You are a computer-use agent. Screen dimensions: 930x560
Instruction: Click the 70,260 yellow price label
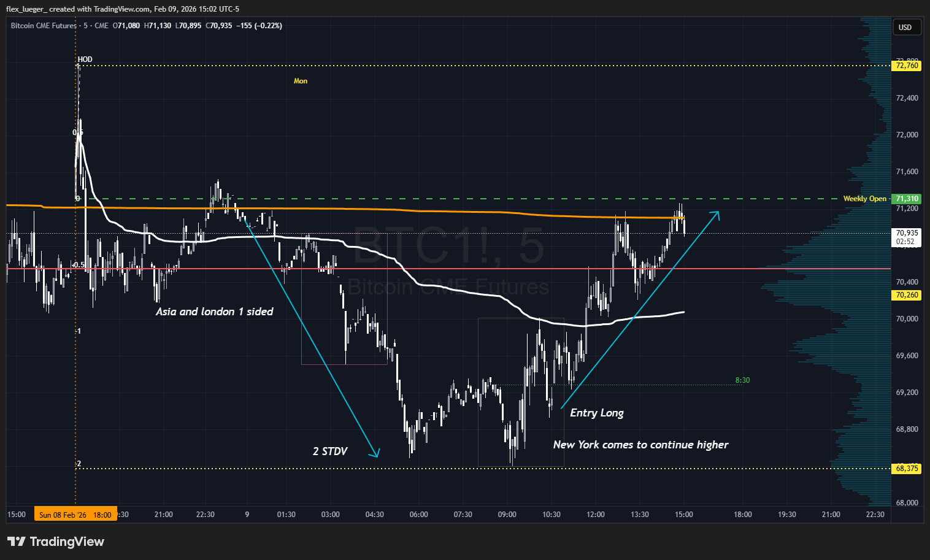907,295
